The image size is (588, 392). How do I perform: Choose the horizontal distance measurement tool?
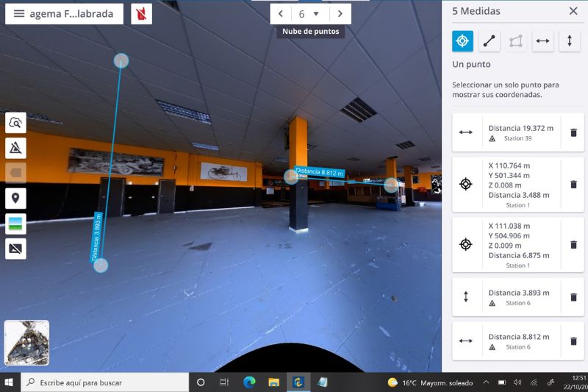(x=543, y=41)
